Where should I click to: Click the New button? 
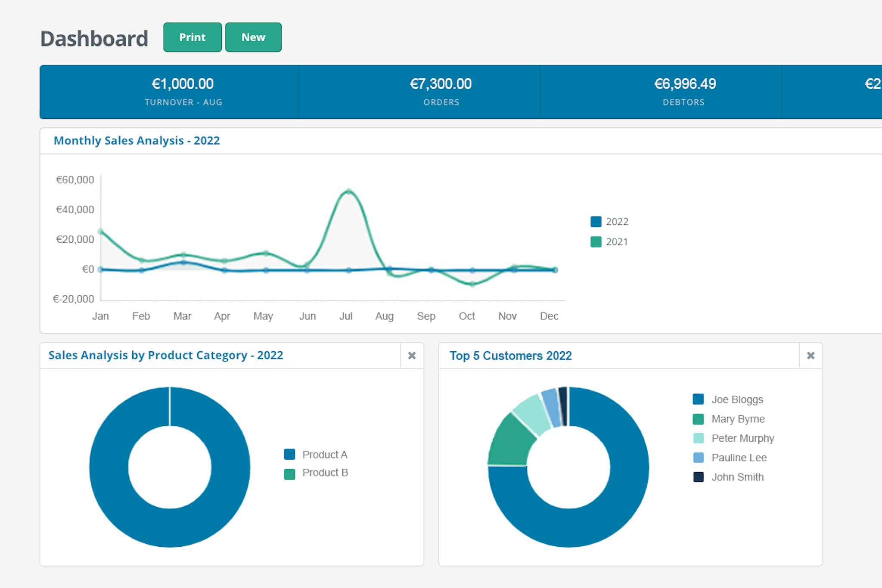[253, 37]
